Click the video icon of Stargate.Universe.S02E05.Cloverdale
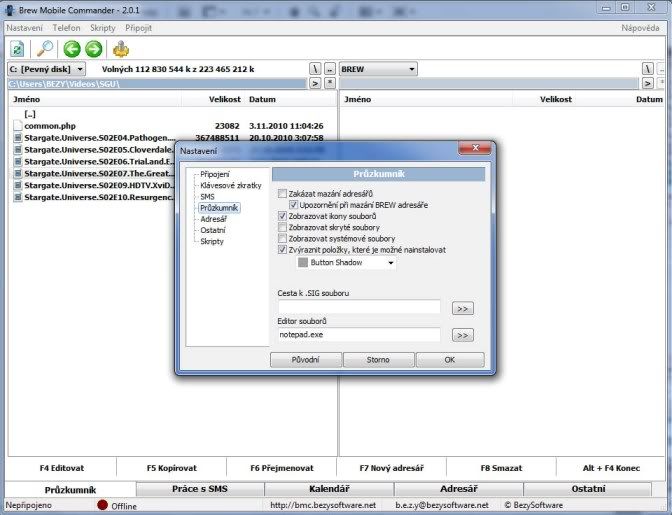Image resolution: width=672 pixels, height=515 pixels. tap(18, 150)
